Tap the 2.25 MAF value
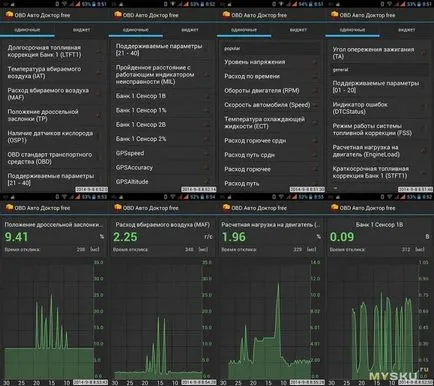The image size is (434, 386). tap(125, 237)
